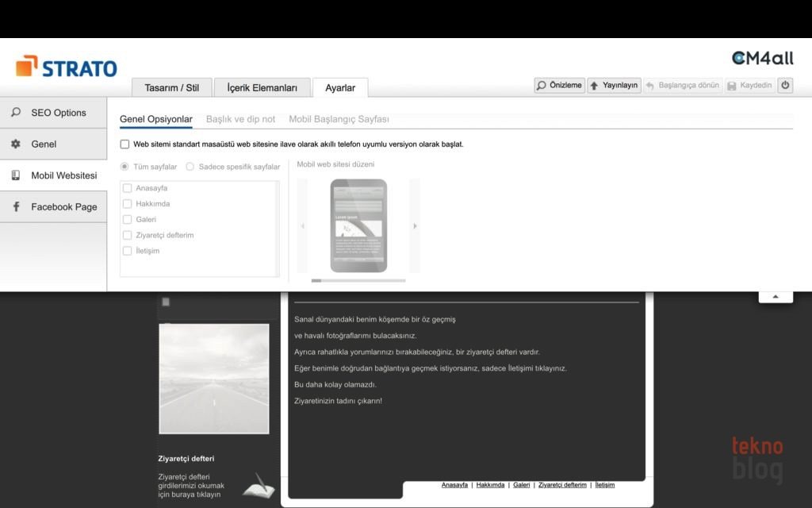
Task: Open the İçerik Elemanları tab
Action: [262, 88]
